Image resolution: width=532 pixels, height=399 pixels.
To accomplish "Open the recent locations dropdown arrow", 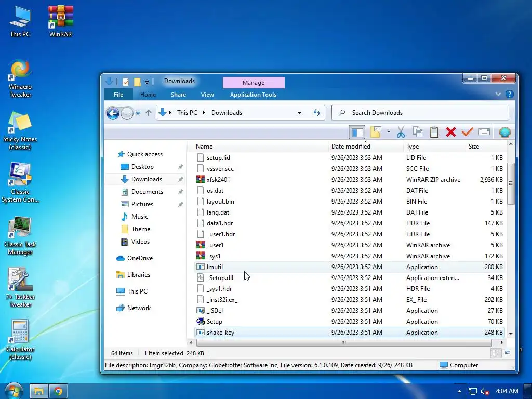I will coord(138,113).
